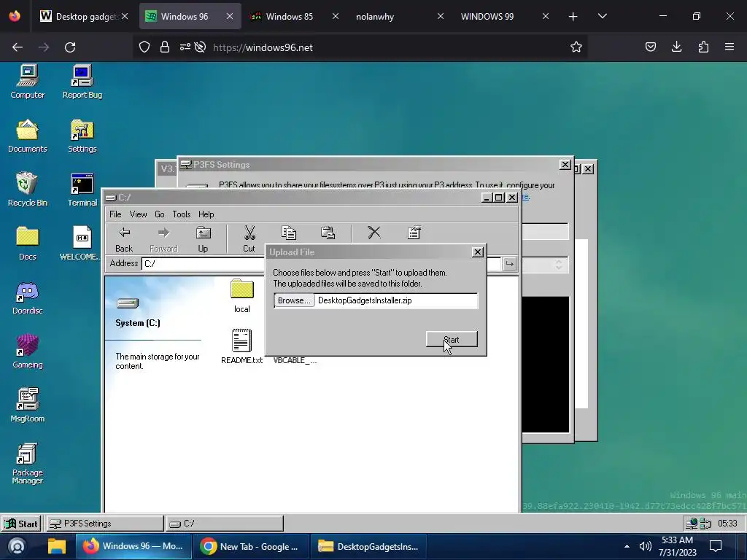Viewport: 747px width, 560px height.
Task: Switch to C:/ taskbar item
Action: coord(225,524)
